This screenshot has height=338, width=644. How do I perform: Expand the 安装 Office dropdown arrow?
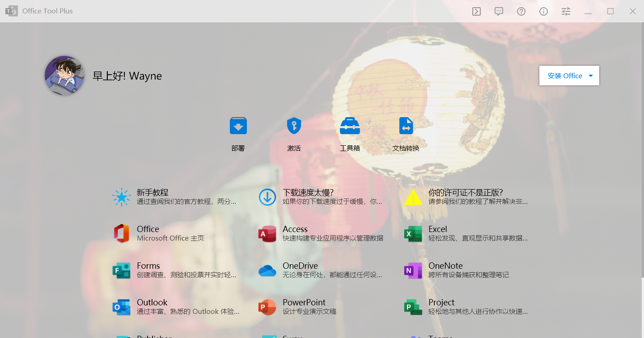pyautogui.click(x=591, y=76)
